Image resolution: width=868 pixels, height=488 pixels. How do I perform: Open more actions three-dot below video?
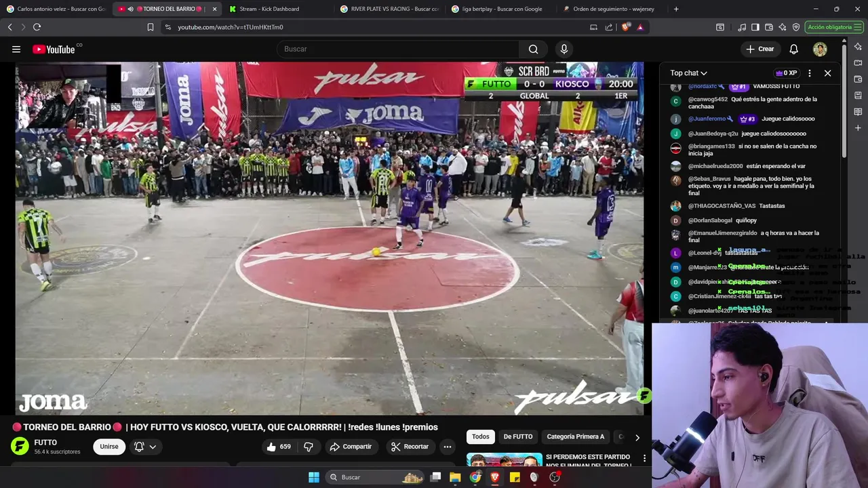click(x=447, y=447)
